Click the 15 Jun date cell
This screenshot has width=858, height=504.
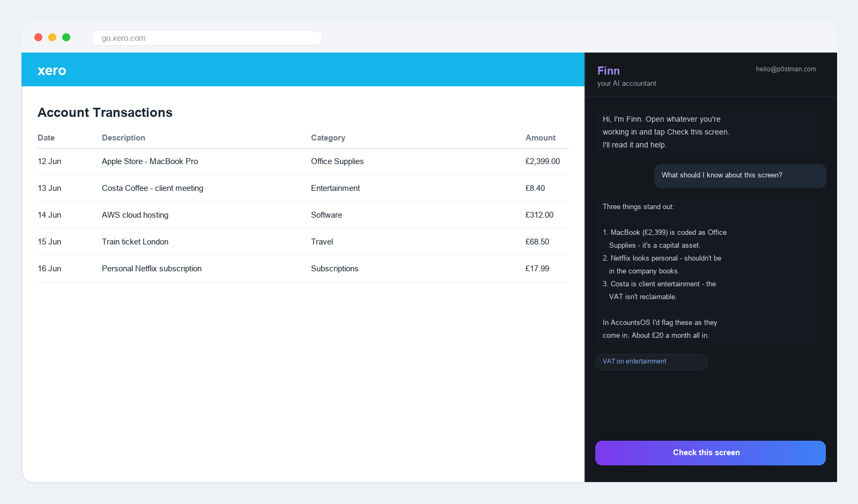(x=49, y=242)
